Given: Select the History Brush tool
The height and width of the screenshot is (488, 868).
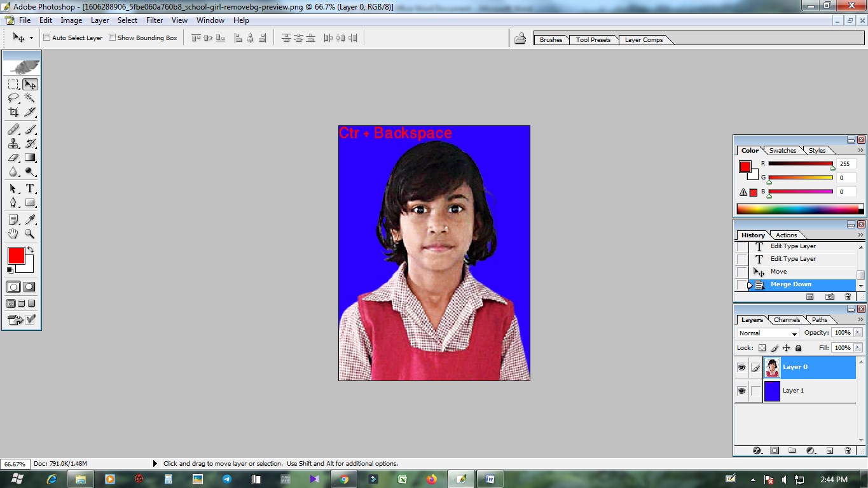Looking at the screenshot, I should (30, 143).
